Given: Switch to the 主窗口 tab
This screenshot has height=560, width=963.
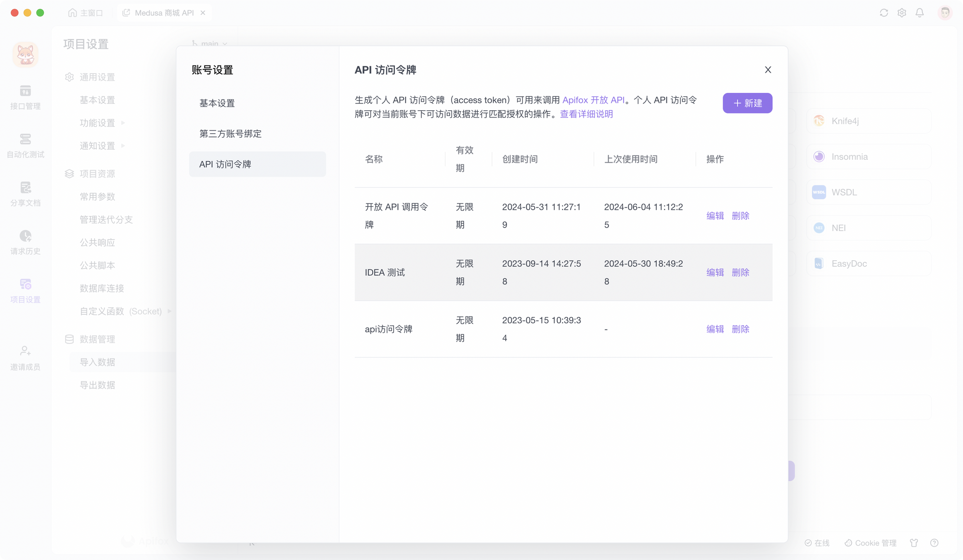Looking at the screenshot, I should (x=86, y=13).
